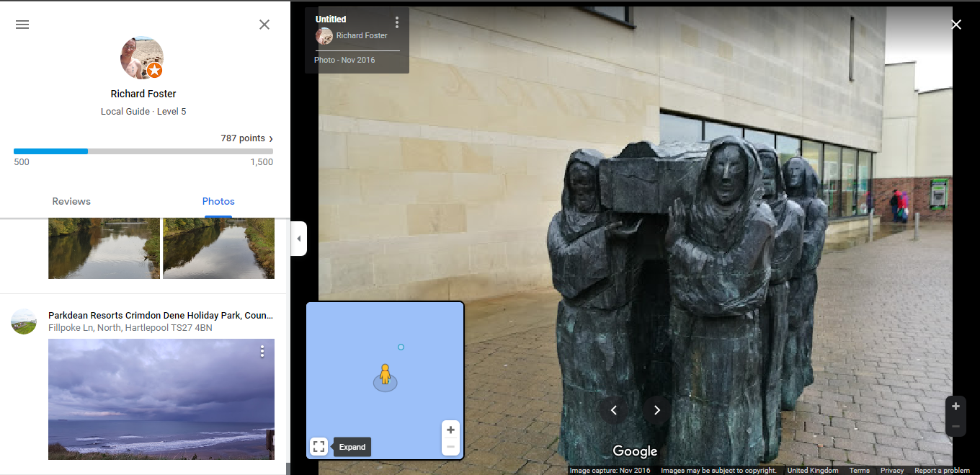
Task: Click 'Image capture: Nov 2016' text
Action: point(610,470)
